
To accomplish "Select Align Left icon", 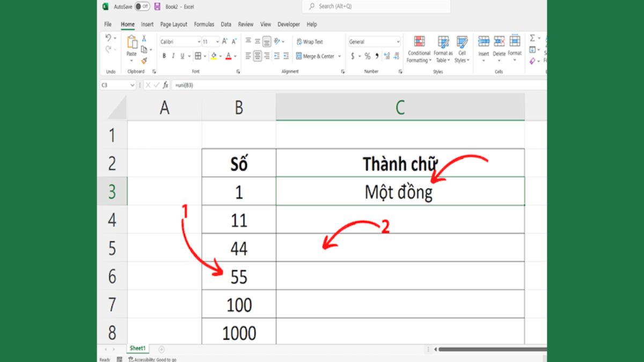I will [x=248, y=56].
